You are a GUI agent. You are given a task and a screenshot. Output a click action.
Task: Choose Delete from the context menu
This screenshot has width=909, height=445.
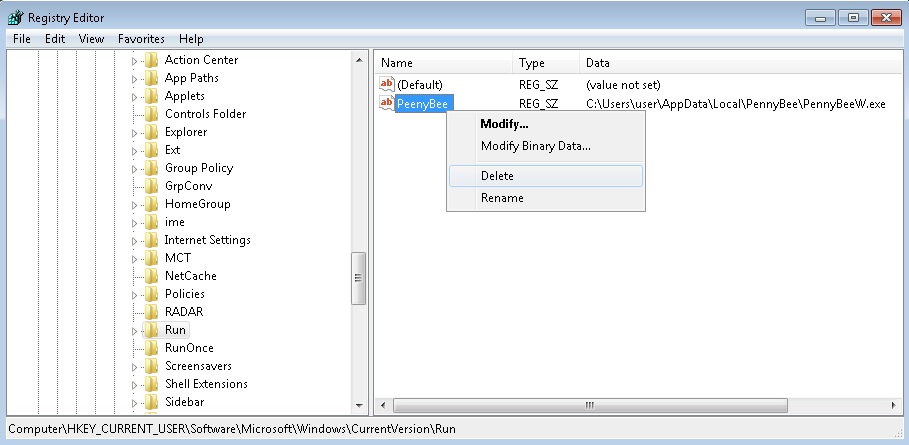click(546, 176)
